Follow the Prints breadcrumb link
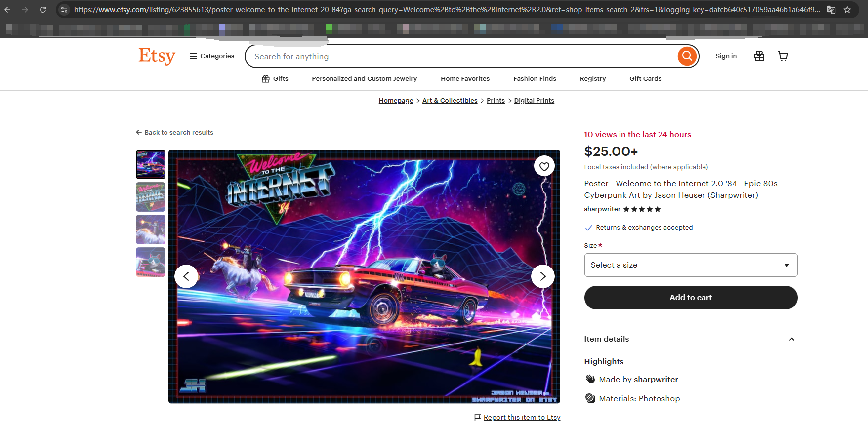 496,101
